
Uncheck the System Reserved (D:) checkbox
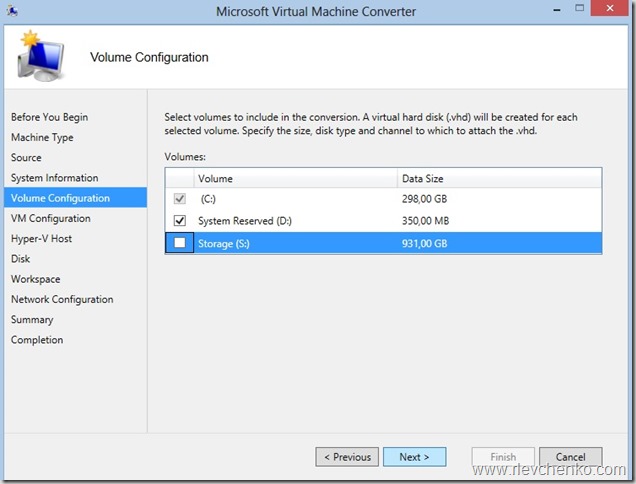pos(180,221)
